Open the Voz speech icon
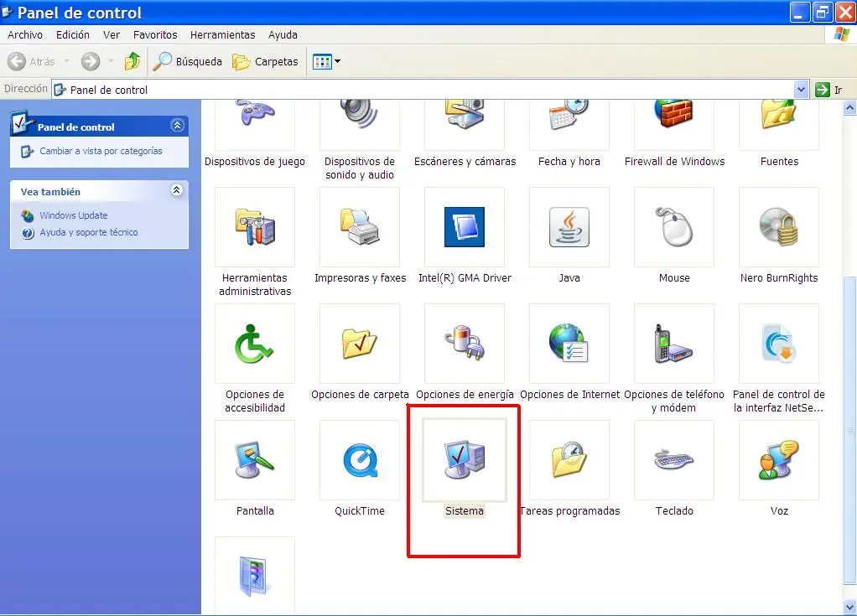Screen dimensions: 857x616 [779, 460]
